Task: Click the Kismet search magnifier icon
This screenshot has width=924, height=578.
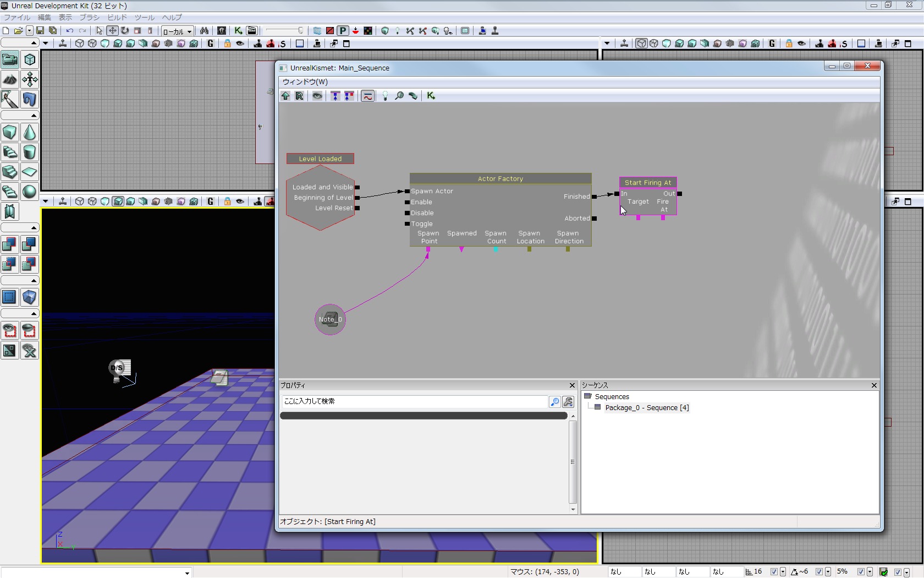Action: tap(399, 96)
